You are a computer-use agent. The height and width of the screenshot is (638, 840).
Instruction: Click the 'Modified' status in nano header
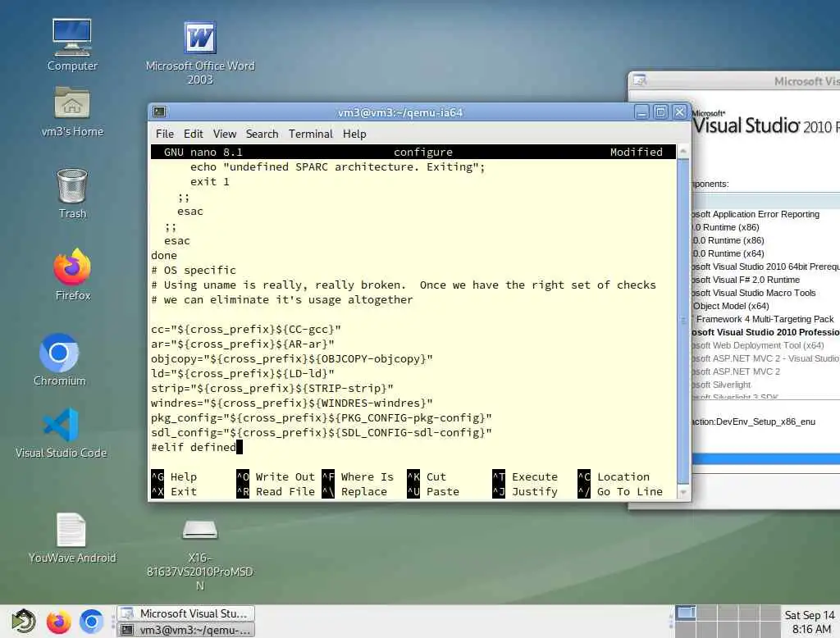tap(637, 153)
